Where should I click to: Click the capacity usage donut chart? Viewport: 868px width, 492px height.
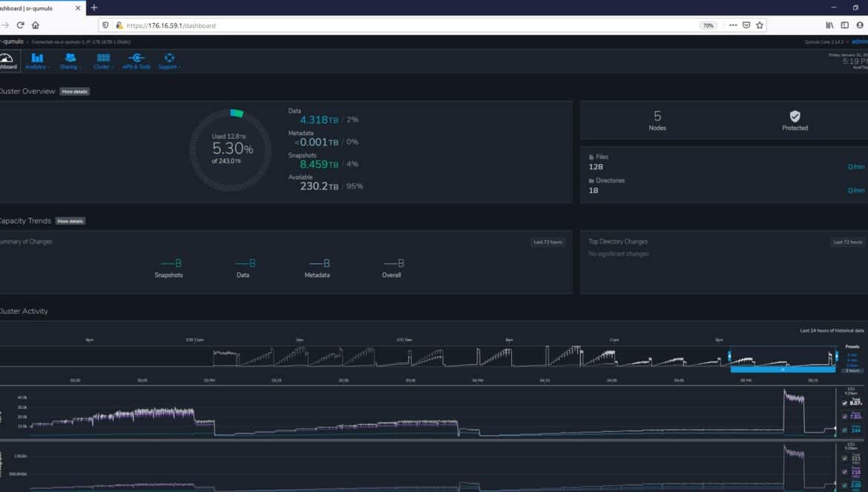point(231,150)
